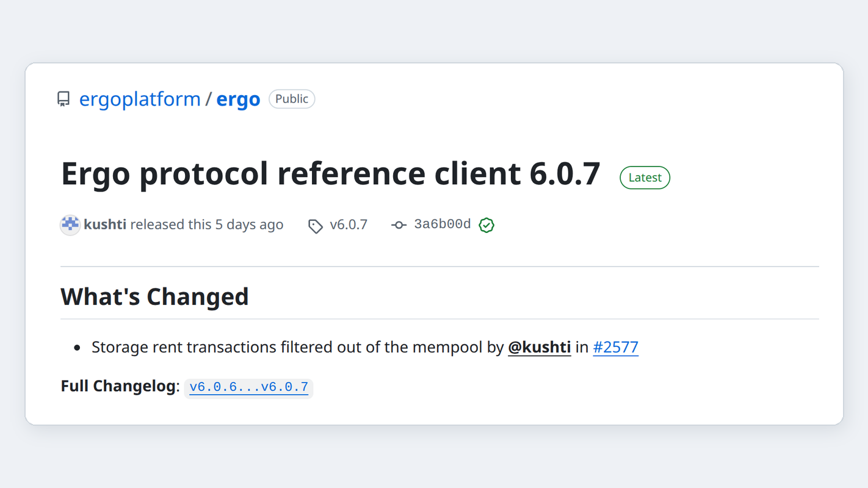Click the Latest release badge
The height and width of the screenshot is (488, 868).
point(645,178)
